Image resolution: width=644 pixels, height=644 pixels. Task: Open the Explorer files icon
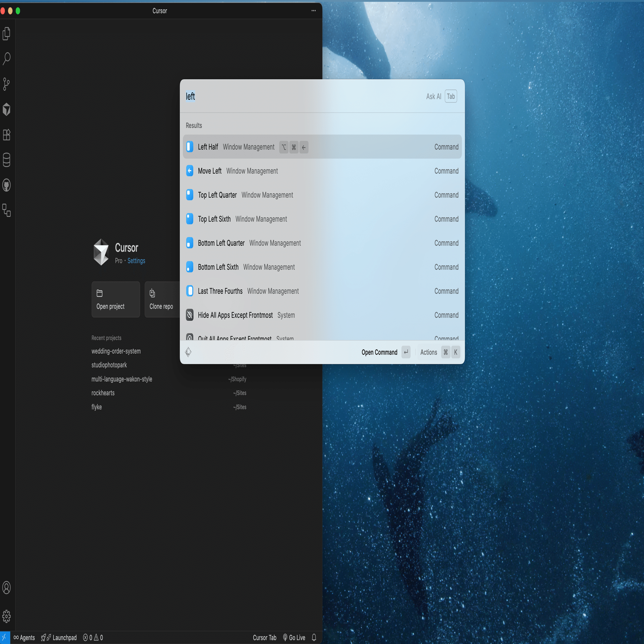click(6, 34)
